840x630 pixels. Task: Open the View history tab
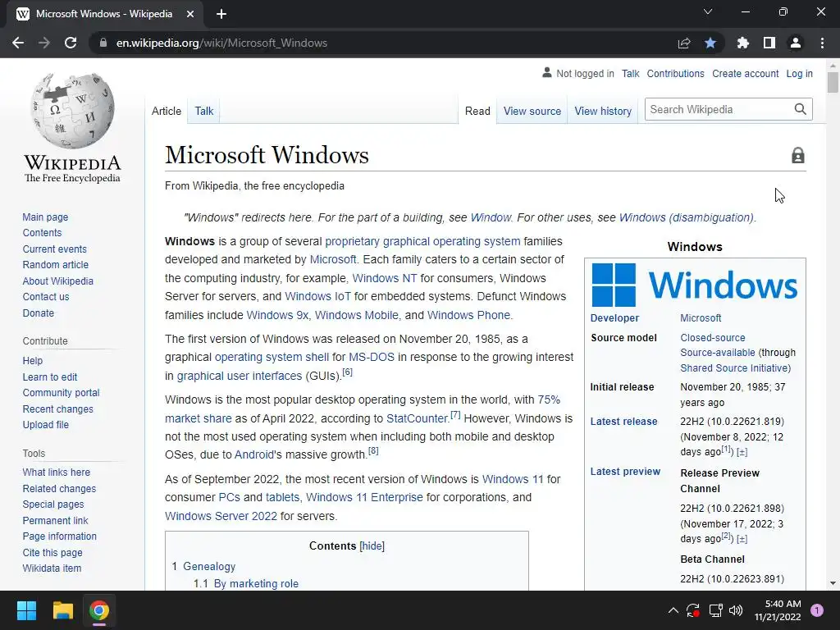point(603,111)
